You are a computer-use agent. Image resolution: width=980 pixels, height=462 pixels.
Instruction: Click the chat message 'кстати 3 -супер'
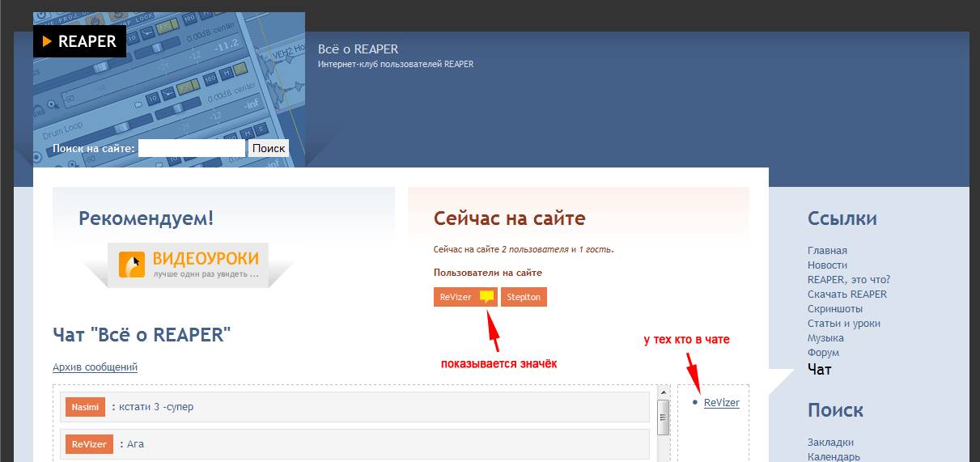click(x=156, y=407)
